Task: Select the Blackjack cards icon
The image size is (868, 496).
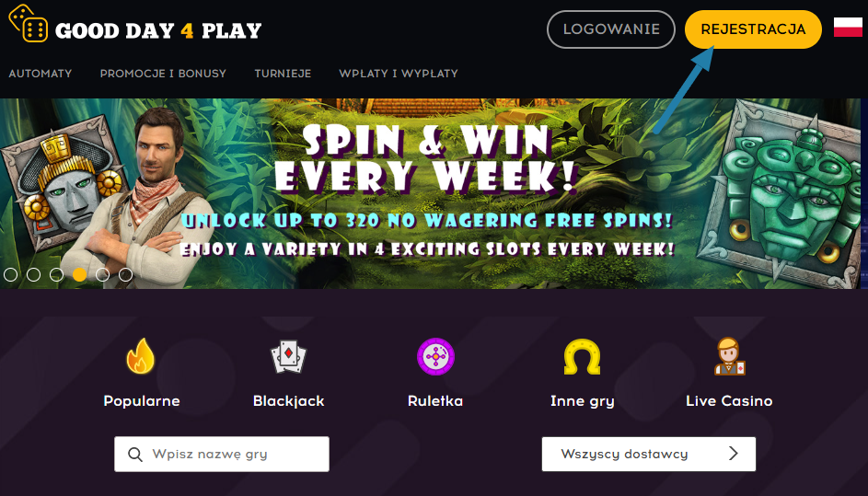Action: 288,356
